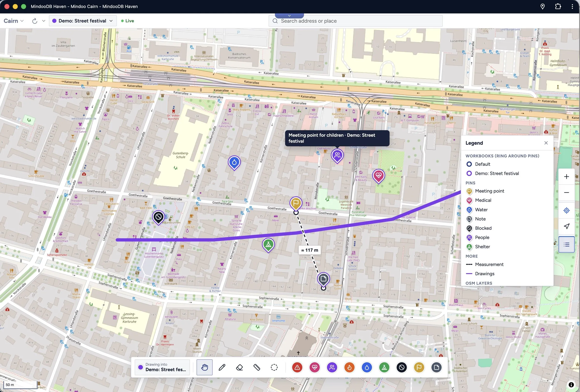Click the blue water pin on the map
This screenshot has height=392, width=580.
234,163
